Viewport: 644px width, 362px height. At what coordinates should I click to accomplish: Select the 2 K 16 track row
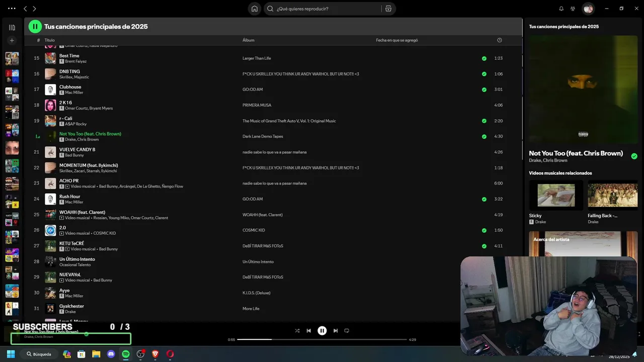273,105
